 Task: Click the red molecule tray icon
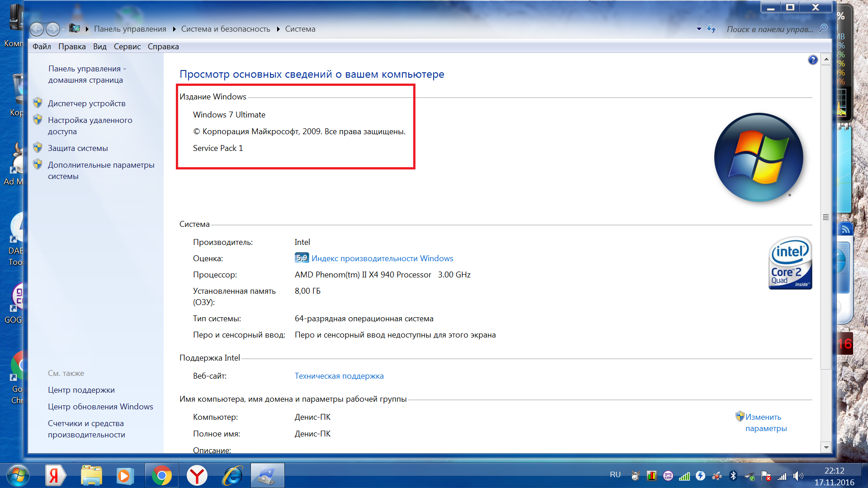(x=717, y=475)
